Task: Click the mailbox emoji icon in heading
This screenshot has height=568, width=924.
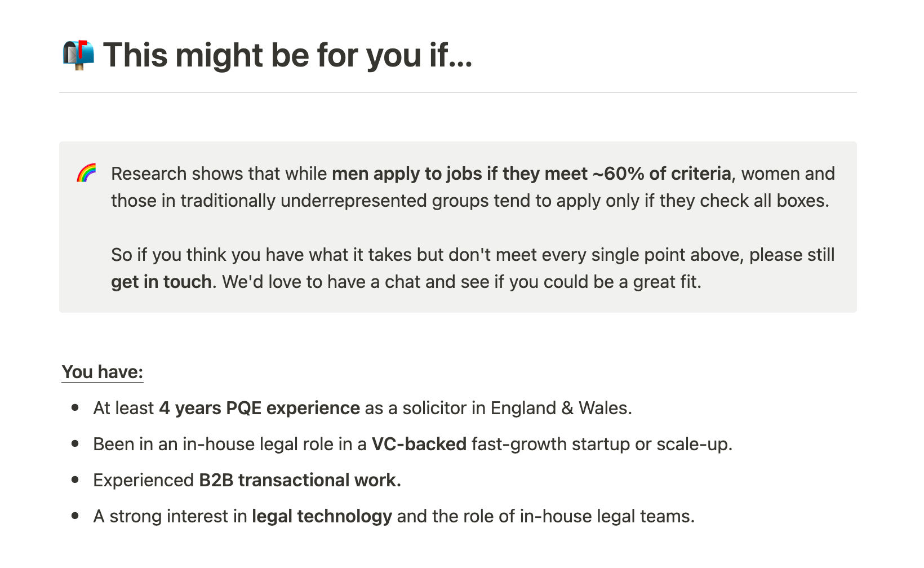Action: pos(78,55)
